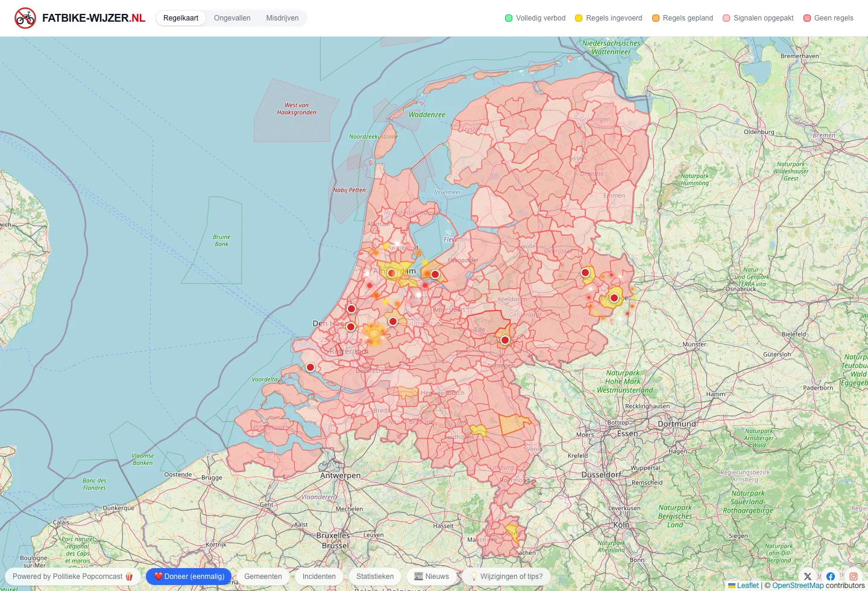Image resolution: width=868 pixels, height=591 pixels.
Task: Click Wijzigingen of tips? button
Action: coord(506,577)
